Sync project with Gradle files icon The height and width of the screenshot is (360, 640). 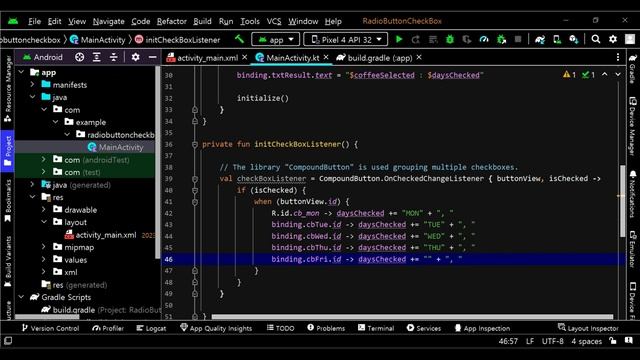pyautogui.click(x=540, y=39)
